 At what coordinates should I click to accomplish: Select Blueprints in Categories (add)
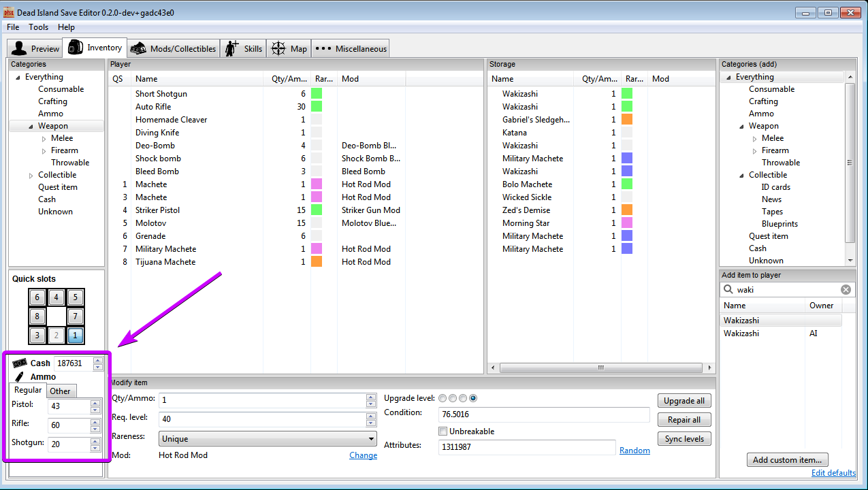point(779,224)
